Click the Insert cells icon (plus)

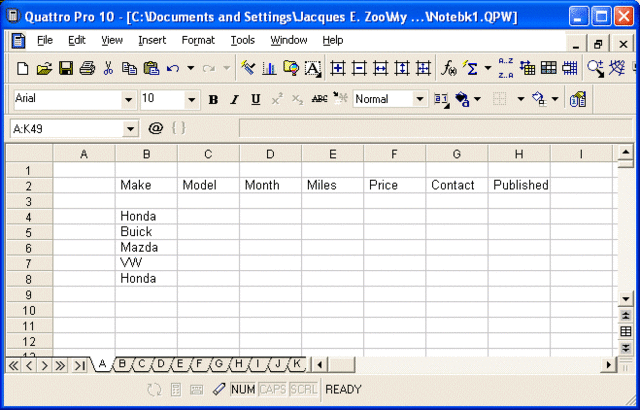click(x=338, y=68)
